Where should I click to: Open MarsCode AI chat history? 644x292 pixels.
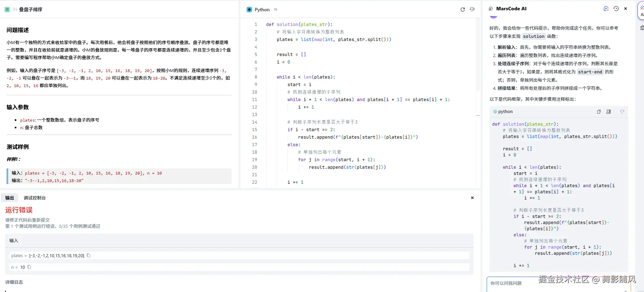pos(616,9)
